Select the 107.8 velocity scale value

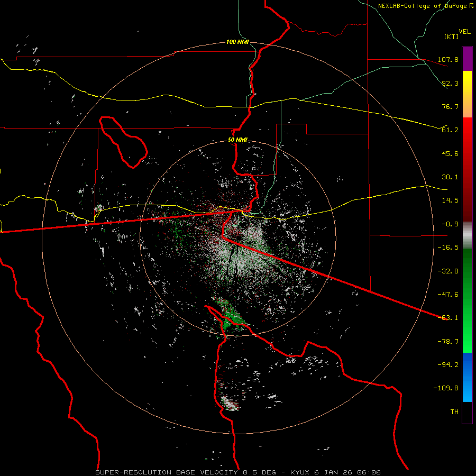[448, 60]
